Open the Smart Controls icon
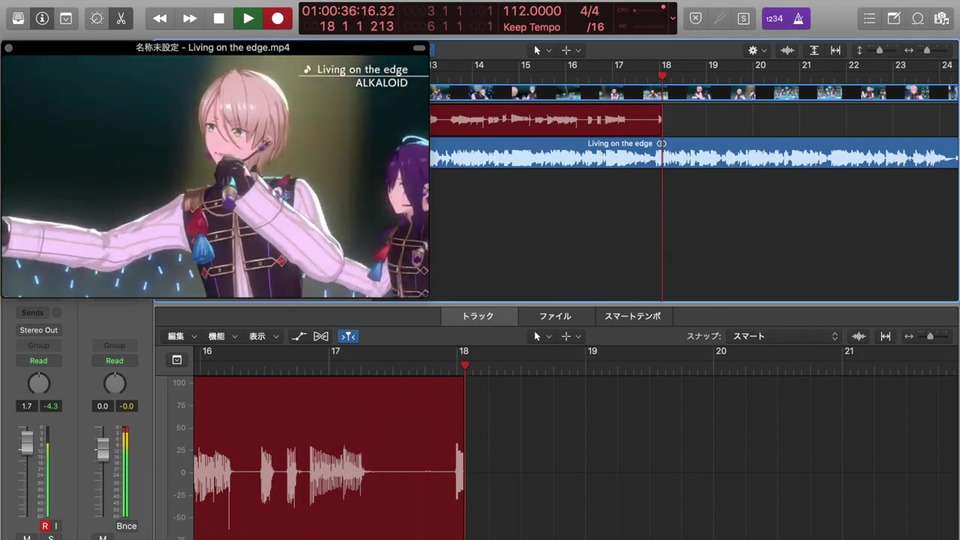 (96, 18)
